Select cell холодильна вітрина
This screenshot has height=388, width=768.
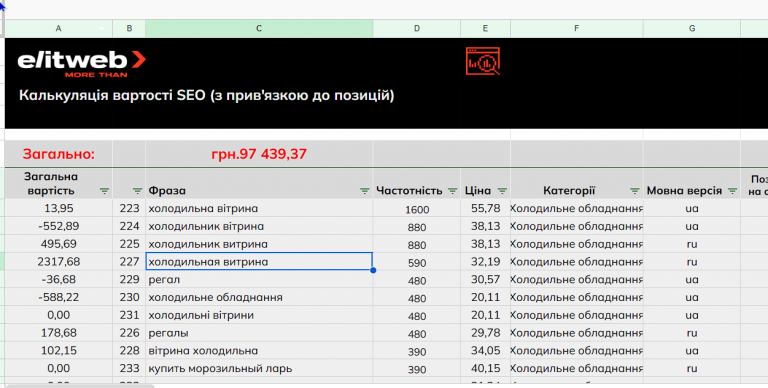pos(259,208)
